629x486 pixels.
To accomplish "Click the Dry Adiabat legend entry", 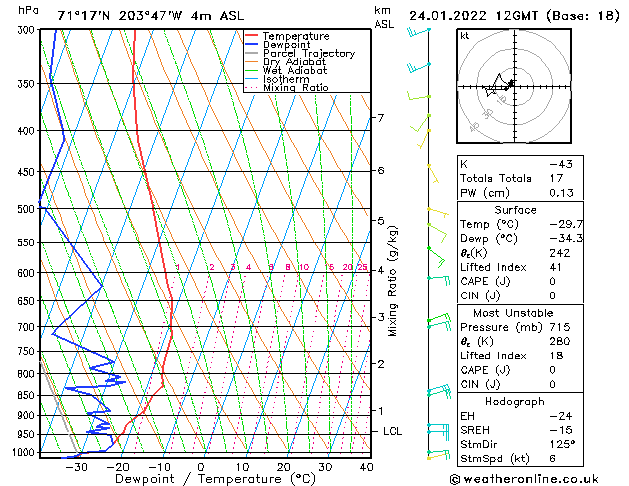I will [294, 62].
